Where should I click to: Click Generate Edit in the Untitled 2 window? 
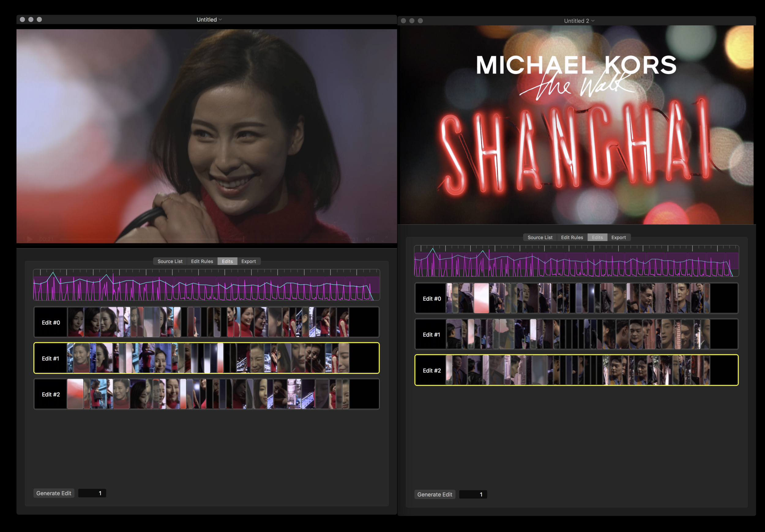[435, 494]
